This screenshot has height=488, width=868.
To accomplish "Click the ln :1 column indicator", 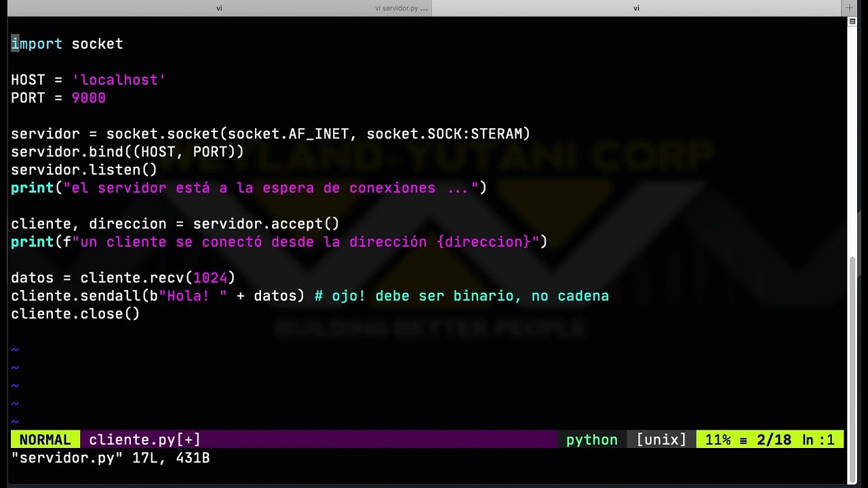I will 818,440.
